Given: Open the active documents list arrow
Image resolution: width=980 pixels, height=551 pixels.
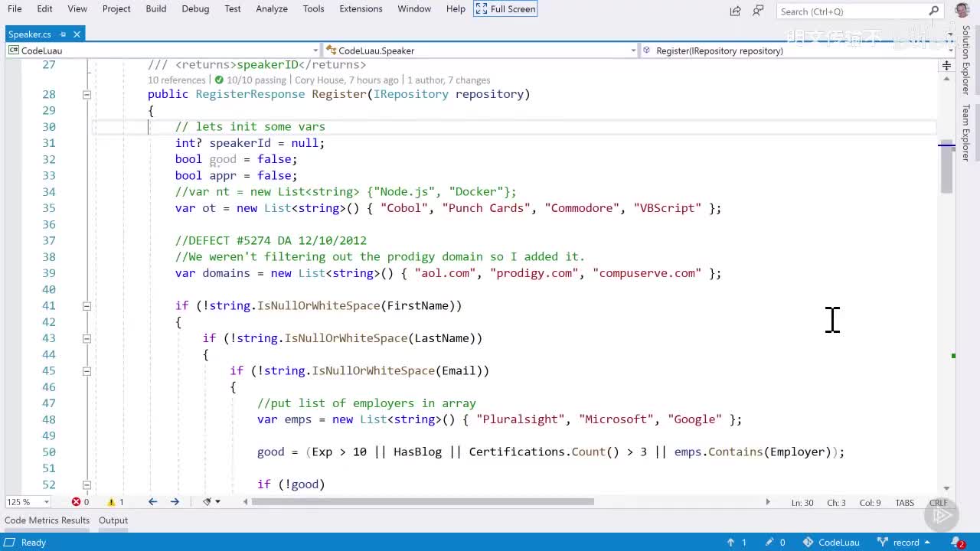Looking at the screenshot, I should click(951, 34).
